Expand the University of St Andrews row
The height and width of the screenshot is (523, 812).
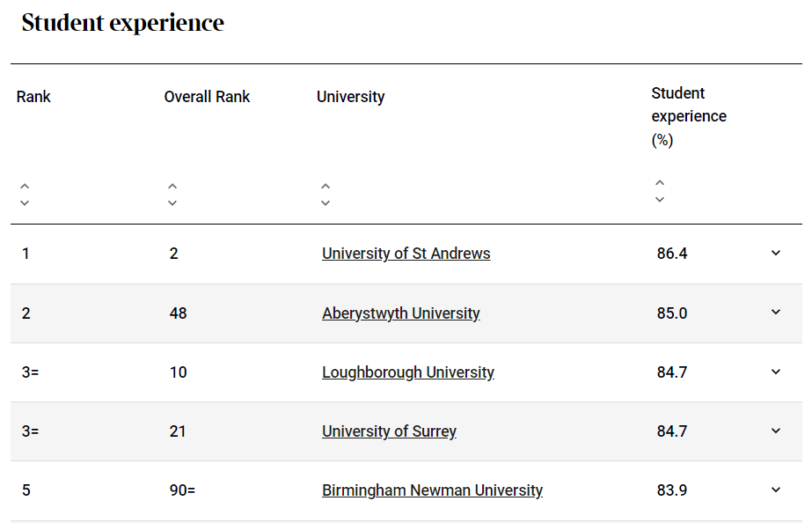tap(776, 253)
